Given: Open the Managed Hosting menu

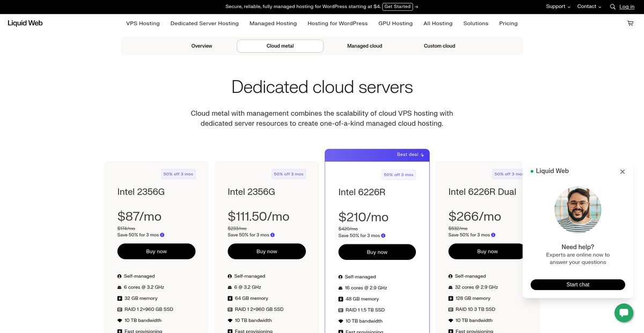Looking at the screenshot, I should 273,24.
